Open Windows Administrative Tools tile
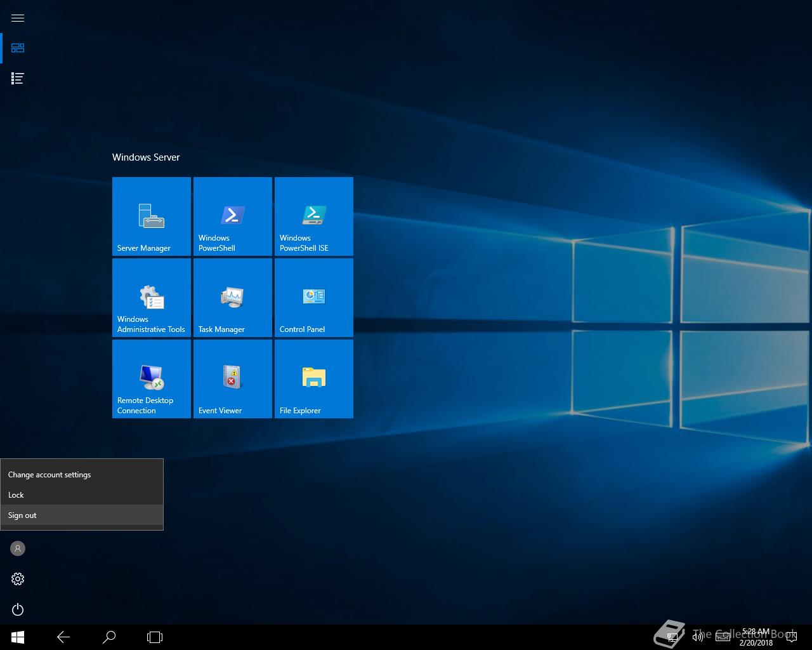Screen dimensions: 812x650 tap(151, 298)
